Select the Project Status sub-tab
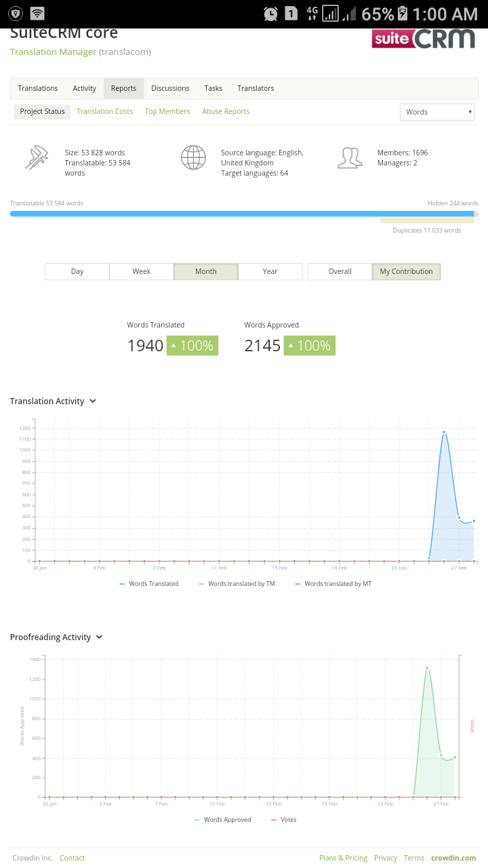488x868 pixels. pyautogui.click(x=43, y=111)
